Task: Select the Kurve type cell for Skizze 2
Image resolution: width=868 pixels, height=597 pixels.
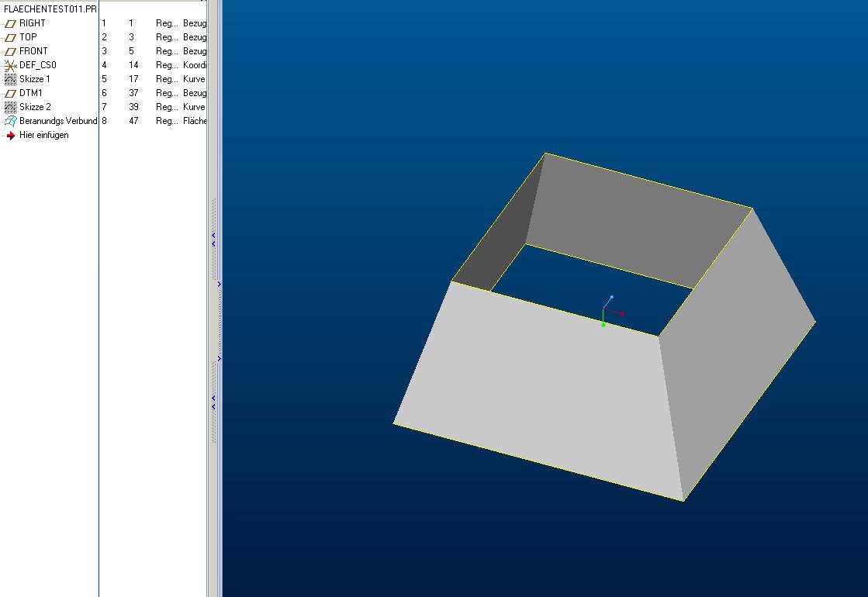Action: [194, 106]
